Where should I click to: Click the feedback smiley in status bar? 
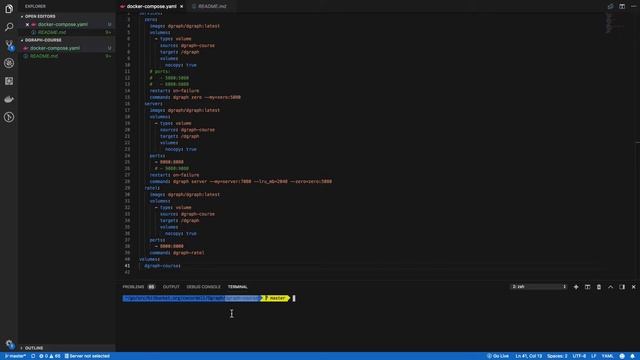[x=622, y=356]
